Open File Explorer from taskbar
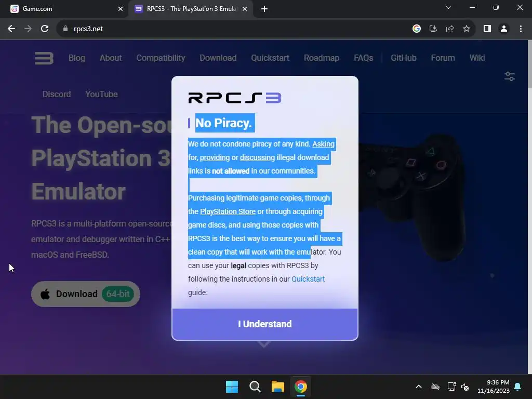Screen dimensions: 532x399 (x=278, y=387)
